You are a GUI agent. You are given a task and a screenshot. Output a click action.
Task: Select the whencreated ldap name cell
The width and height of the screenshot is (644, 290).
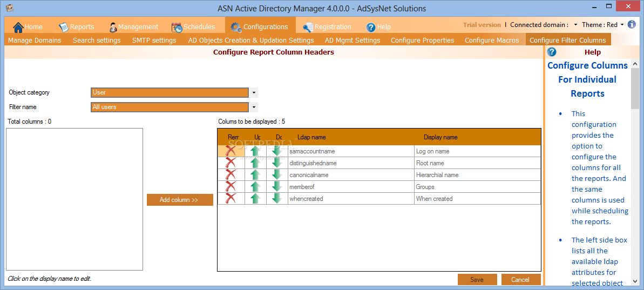click(x=351, y=198)
